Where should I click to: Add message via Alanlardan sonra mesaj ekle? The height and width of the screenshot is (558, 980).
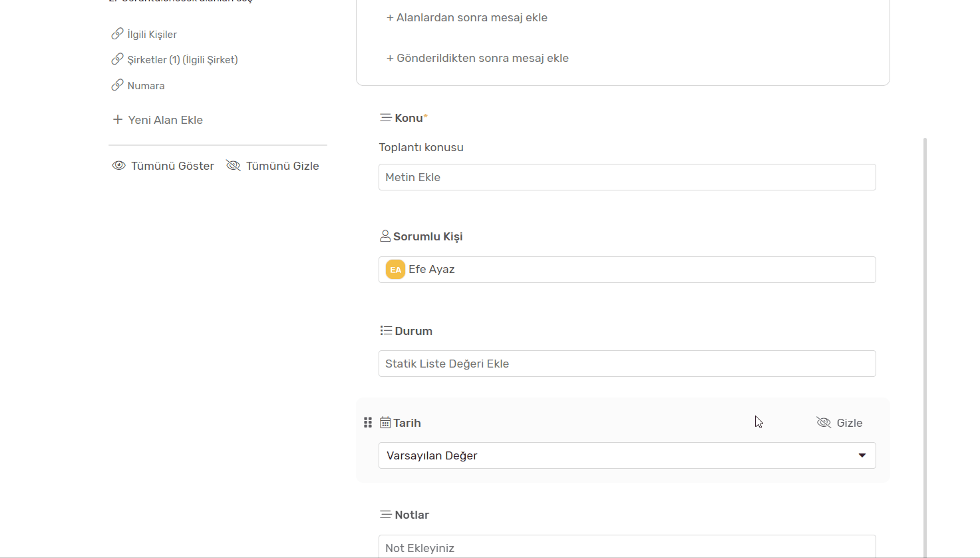[467, 17]
